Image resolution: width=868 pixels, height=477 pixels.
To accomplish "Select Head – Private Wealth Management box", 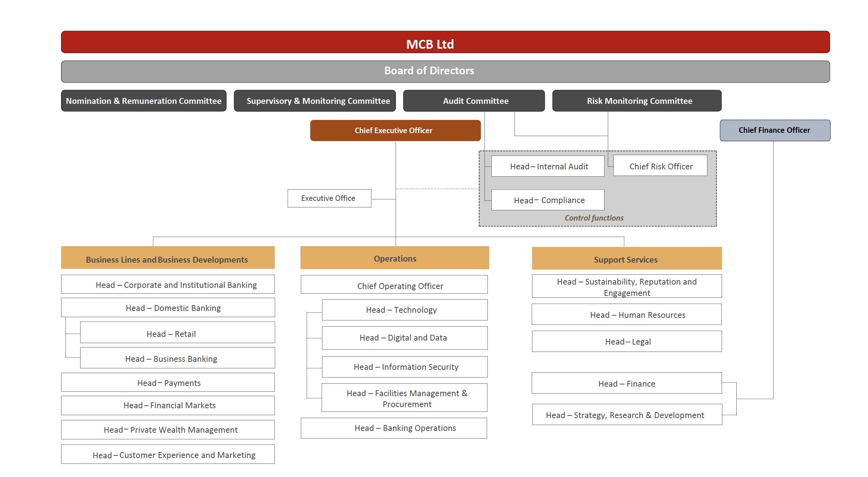I will pyautogui.click(x=168, y=430).
